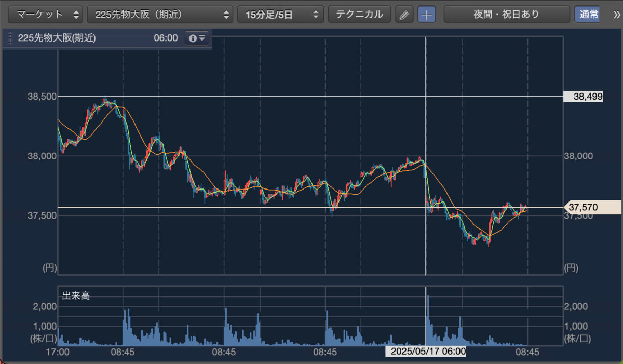The height and width of the screenshot is (364, 623).
Task: Click the 38,499 price label
Action: tap(583, 96)
